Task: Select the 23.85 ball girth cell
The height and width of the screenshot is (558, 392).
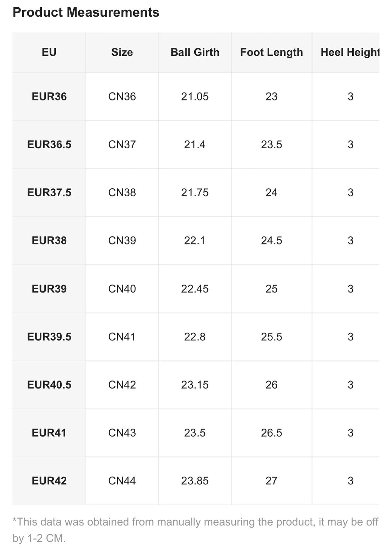Action: (x=195, y=481)
